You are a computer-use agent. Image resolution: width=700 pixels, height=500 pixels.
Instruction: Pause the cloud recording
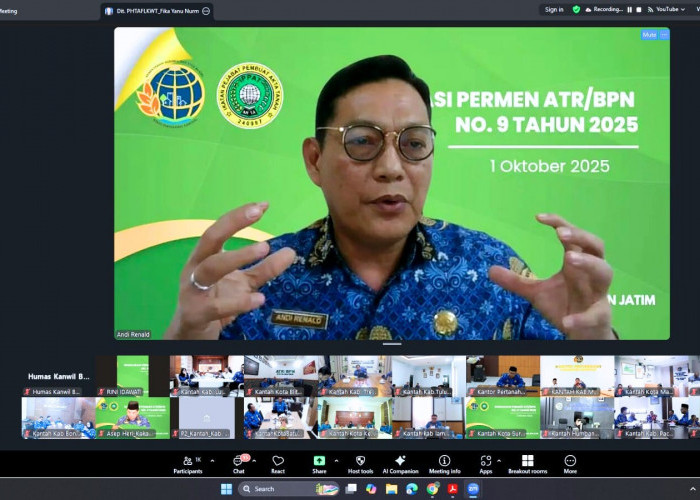(630, 10)
